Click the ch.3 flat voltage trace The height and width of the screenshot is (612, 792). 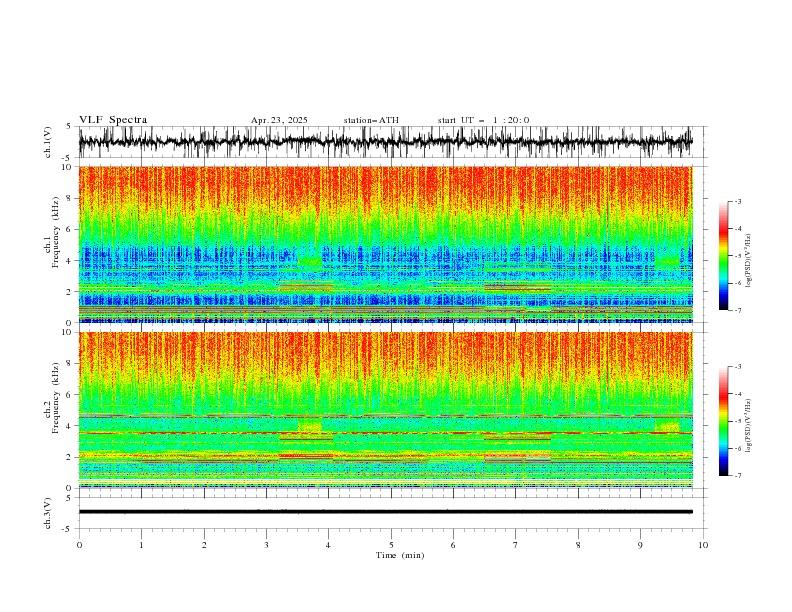coord(385,512)
